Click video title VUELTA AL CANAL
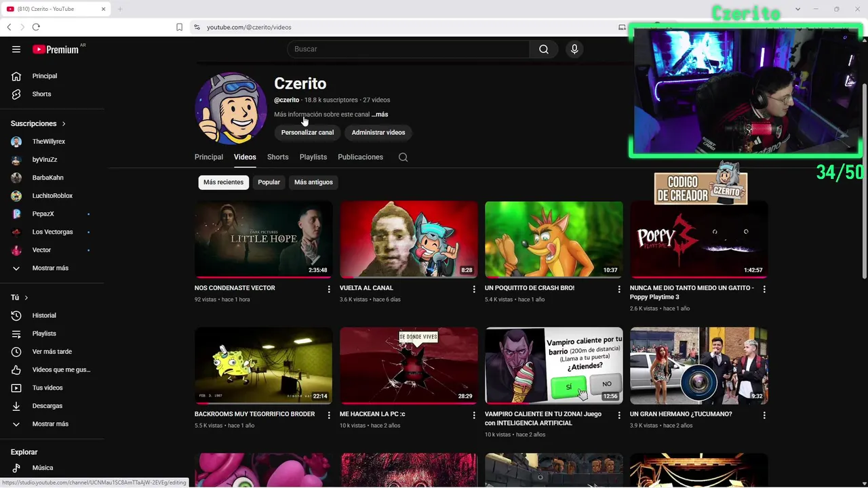Screen dimensions: 868x488 pos(366,288)
